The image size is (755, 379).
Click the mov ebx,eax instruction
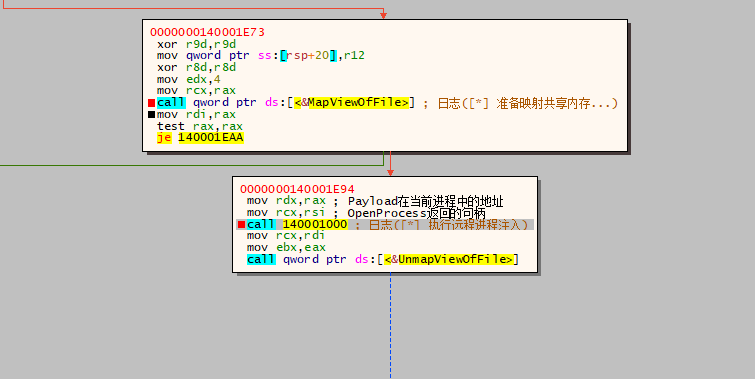286,248
